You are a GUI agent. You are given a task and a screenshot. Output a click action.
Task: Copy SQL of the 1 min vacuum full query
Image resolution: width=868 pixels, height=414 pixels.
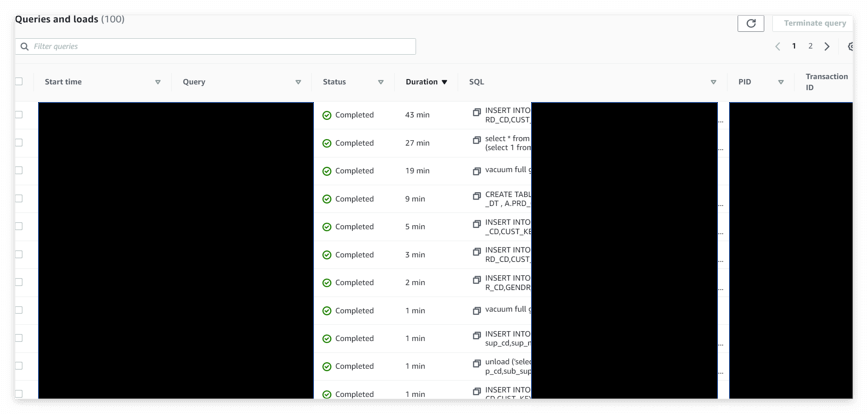(477, 311)
